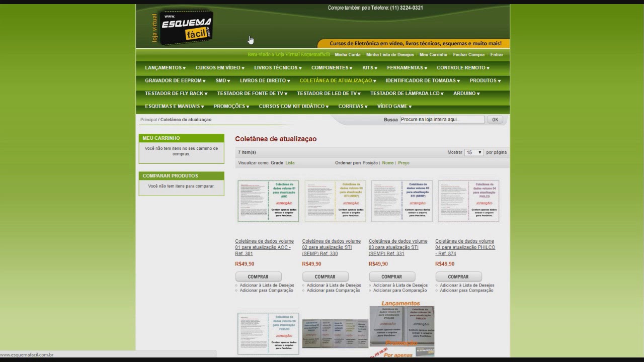The width and height of the screenshot is (644, 362).
Task: Add volume 02 Ref. 330 to Lista de Desejos
Action: pyautogui.click(x=334, y=285)
